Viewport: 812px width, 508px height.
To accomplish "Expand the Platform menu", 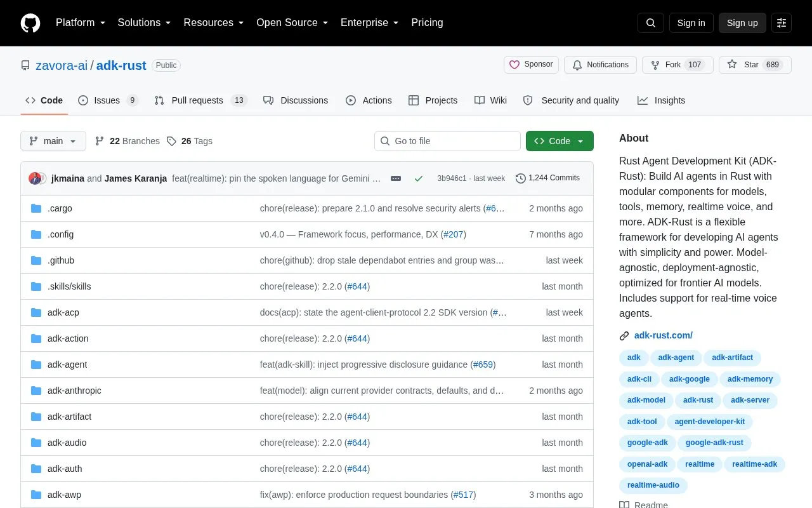I will [81, 23].
